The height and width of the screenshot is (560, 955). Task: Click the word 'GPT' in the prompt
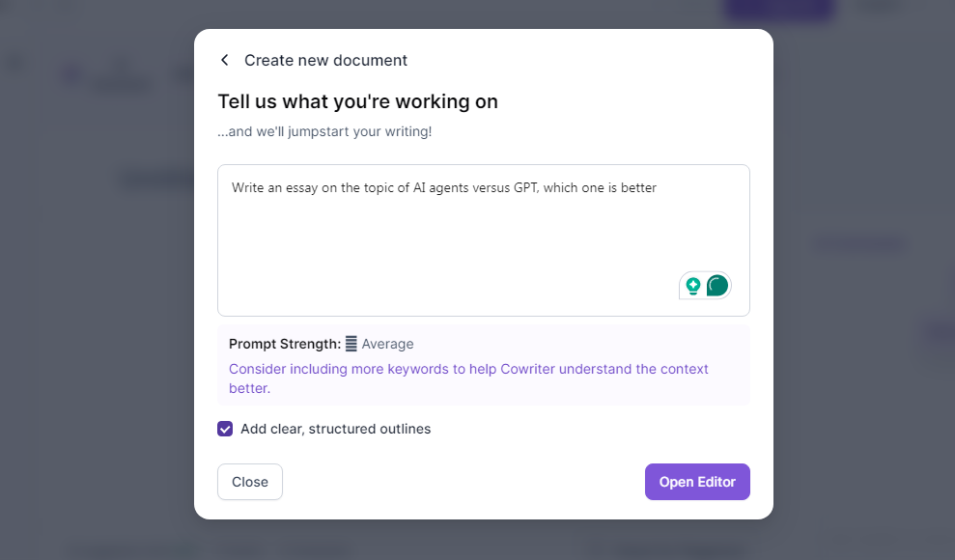(526, 188)
